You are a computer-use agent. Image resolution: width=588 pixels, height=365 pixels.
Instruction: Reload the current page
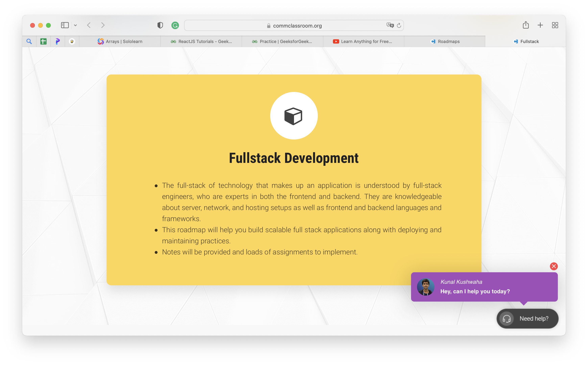tap(399, 25)
